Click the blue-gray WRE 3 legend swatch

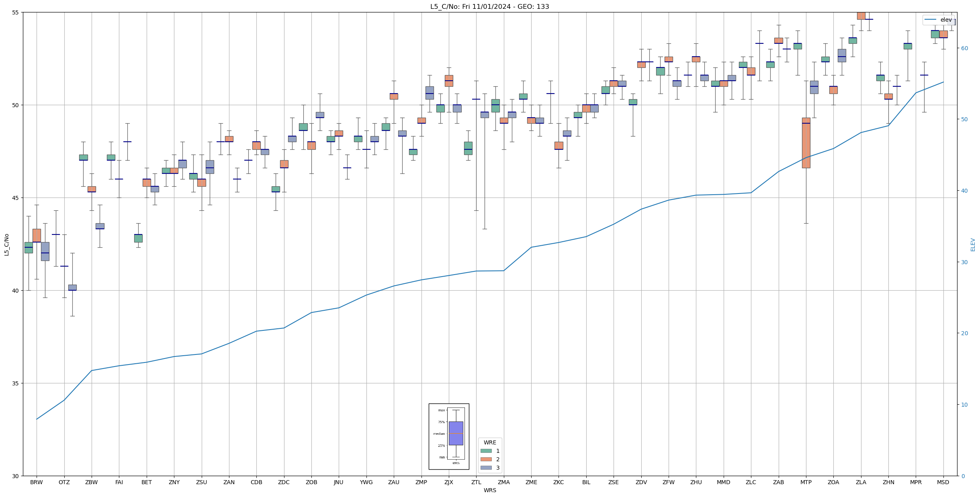point(486,468)
